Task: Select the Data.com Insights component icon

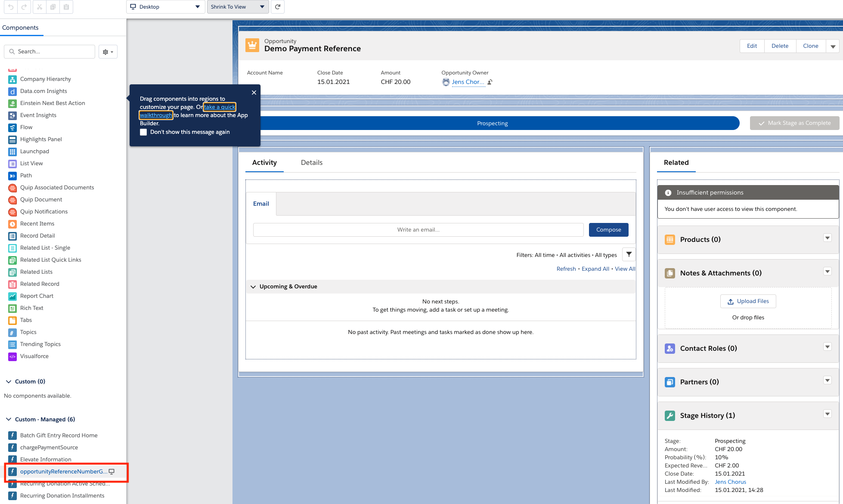Action: (x=12, y=91)
